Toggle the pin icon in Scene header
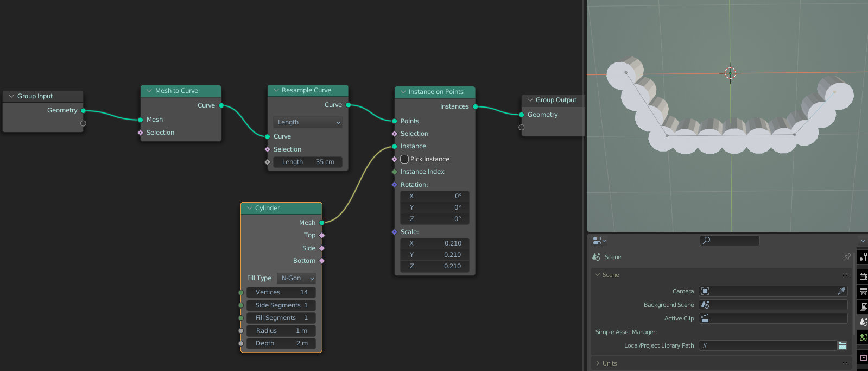The width and height of the screenshot is (868, 371). coord(847,257)
